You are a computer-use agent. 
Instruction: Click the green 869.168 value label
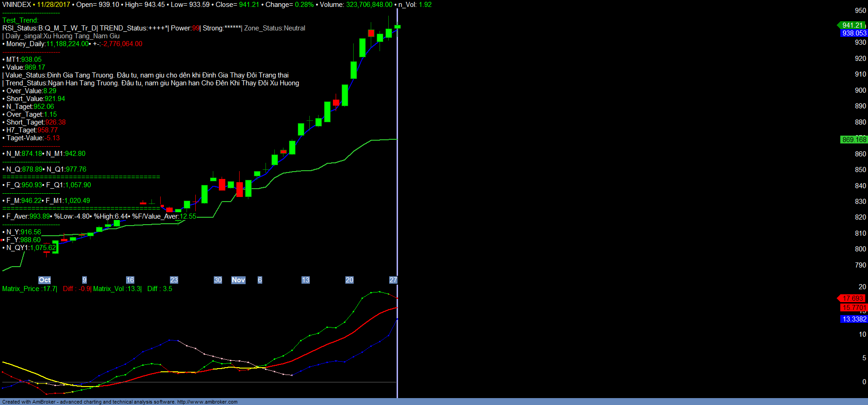tap(854, 140)
